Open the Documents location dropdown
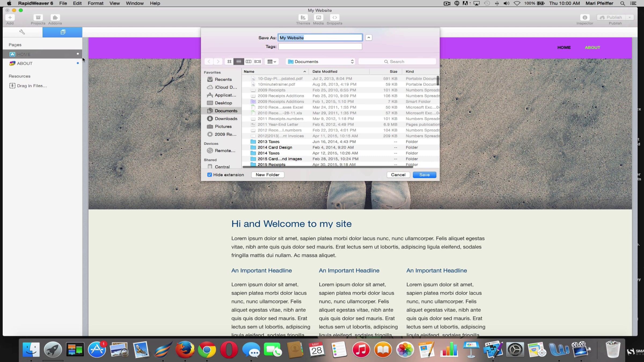Image resolution: width=644 pixels, height=362 pixels. pos(321,62)
